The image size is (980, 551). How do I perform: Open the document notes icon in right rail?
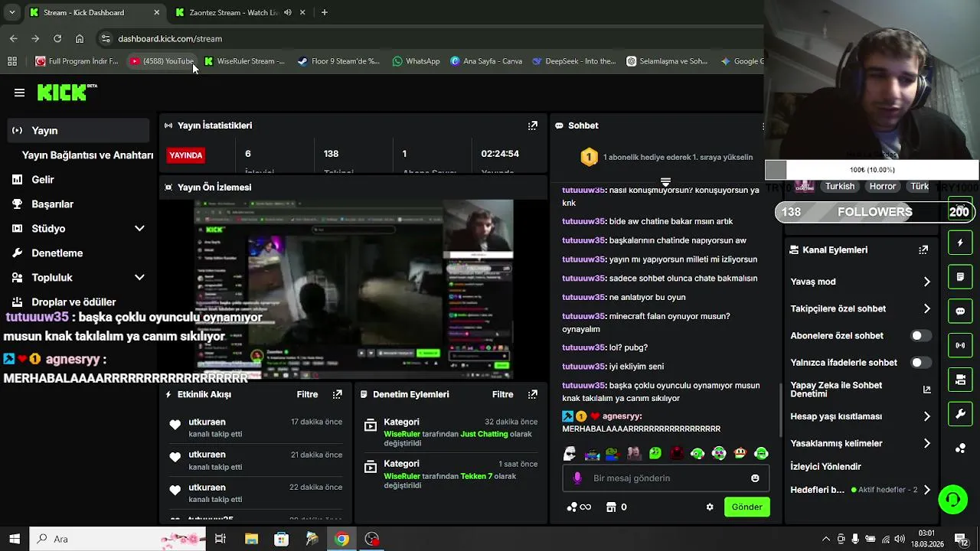click(x=960, y=276)
